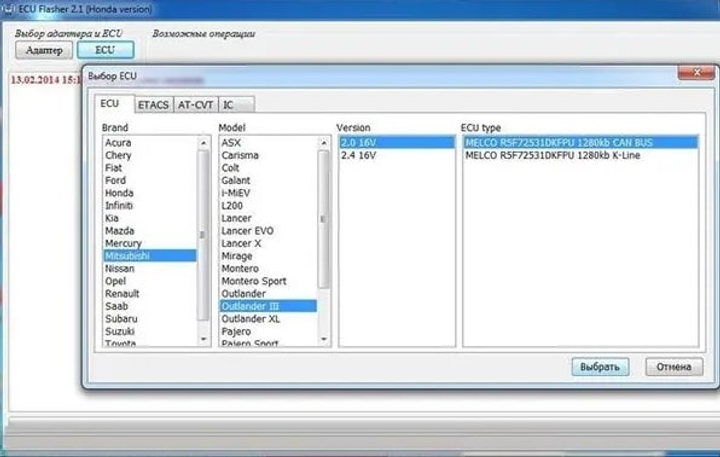The image size is (720, 457).
Task: Select 2.0 16V version
Action: point(397,143)
